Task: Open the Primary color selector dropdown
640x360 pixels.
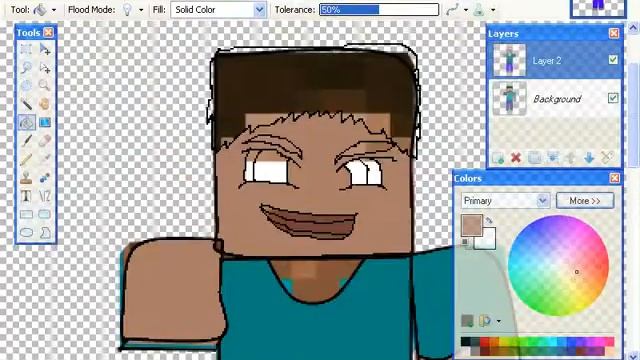Action: pos(505,201)
